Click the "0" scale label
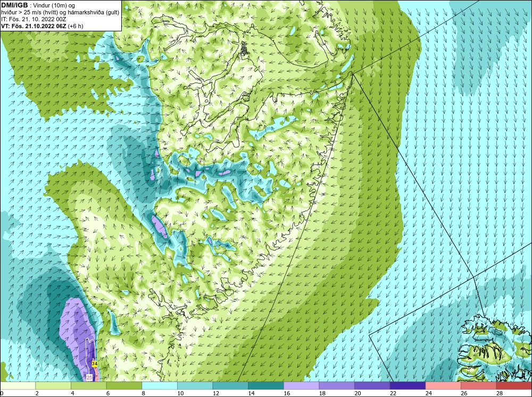Image resolution: width=532 pixels, height=397 pixels. 2,393
